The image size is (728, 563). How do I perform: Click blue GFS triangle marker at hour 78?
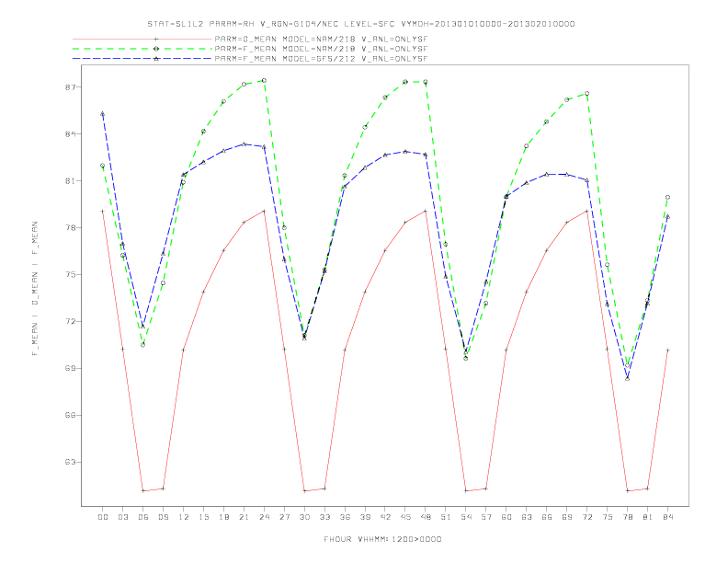coord(628,379)
